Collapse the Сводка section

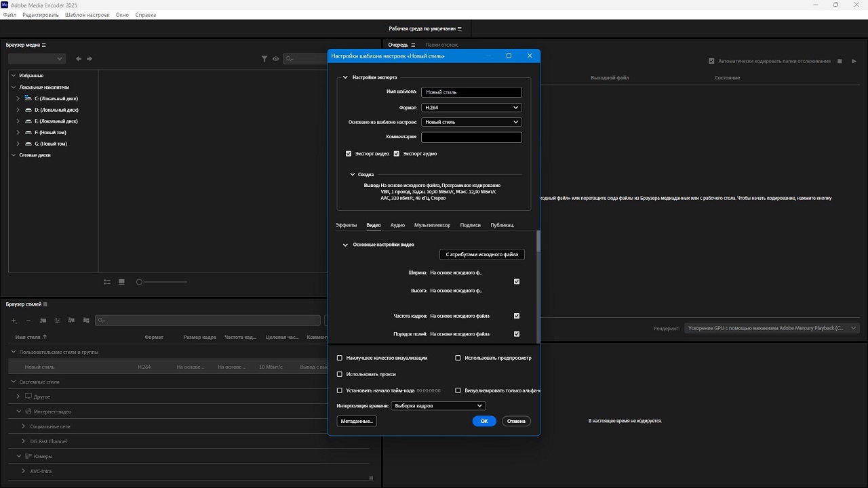[x=353, y=175]
